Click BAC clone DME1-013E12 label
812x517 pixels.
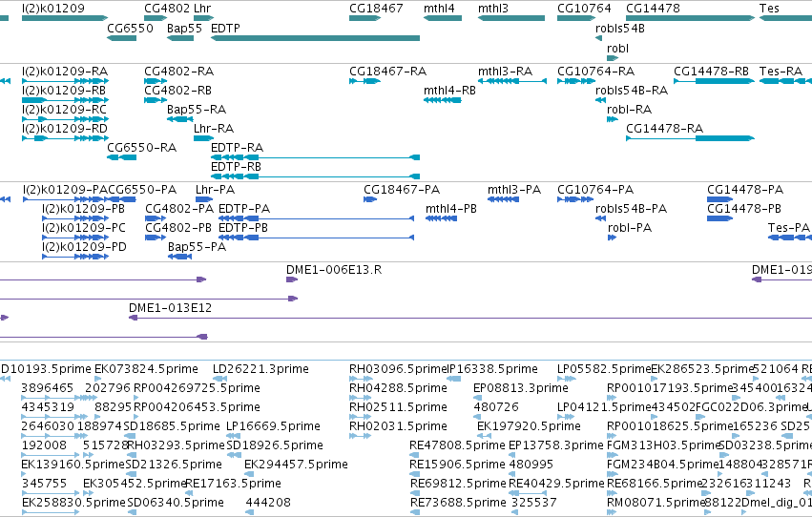171,308
